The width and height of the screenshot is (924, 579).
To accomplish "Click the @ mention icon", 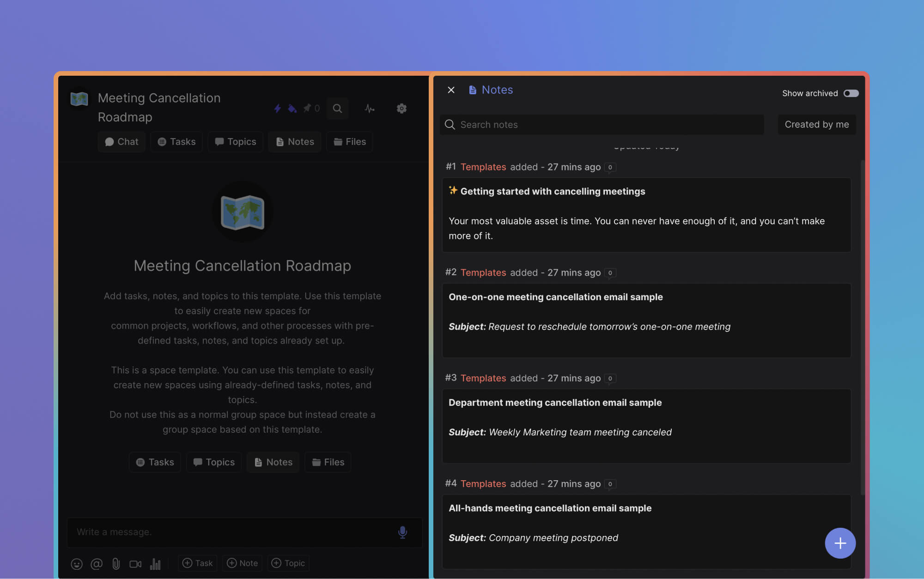I will [x=97, y=564].
